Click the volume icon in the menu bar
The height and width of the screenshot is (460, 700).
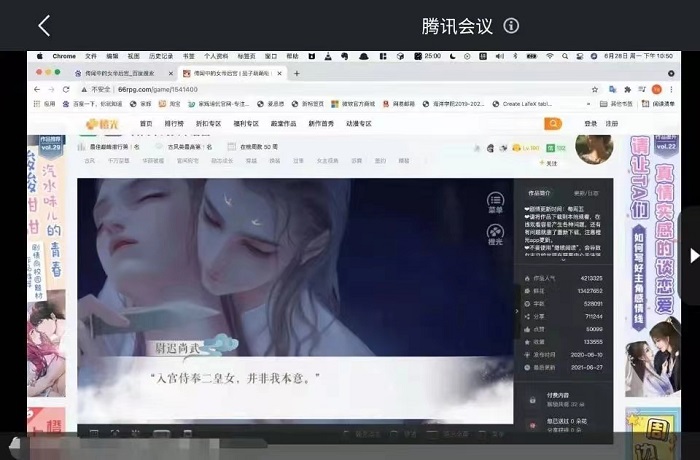click(x=500, y=56)
